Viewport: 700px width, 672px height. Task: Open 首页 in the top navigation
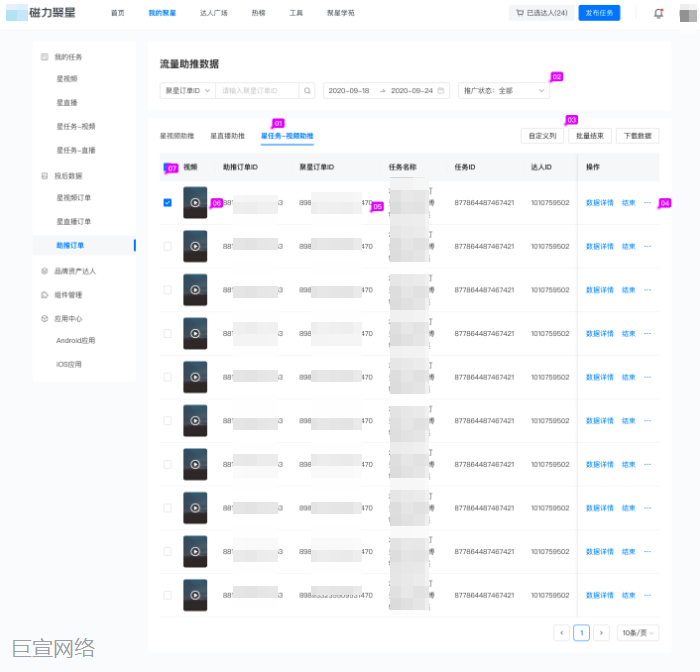pos(117,13)
